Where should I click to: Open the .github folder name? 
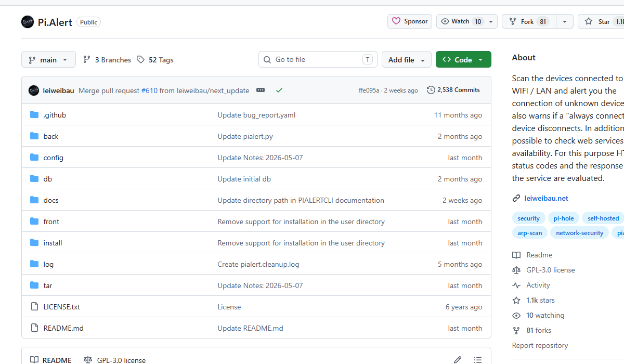point(55,115)
